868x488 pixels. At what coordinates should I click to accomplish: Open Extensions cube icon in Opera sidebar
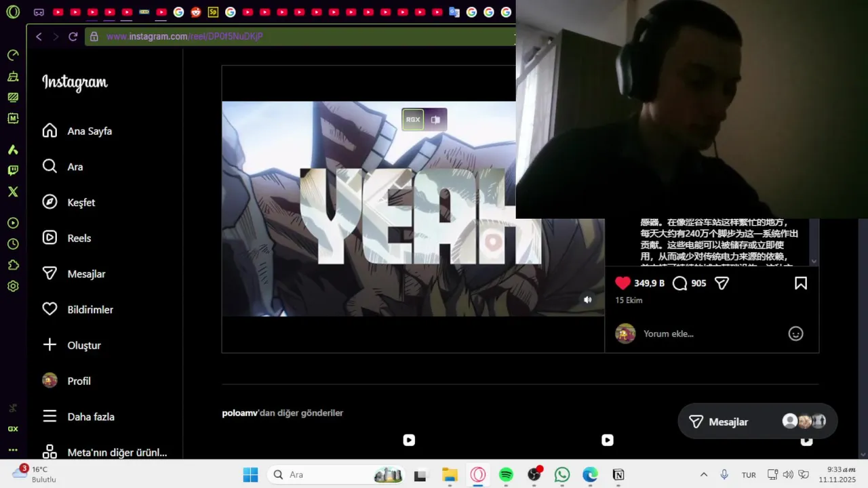(13, 265)
